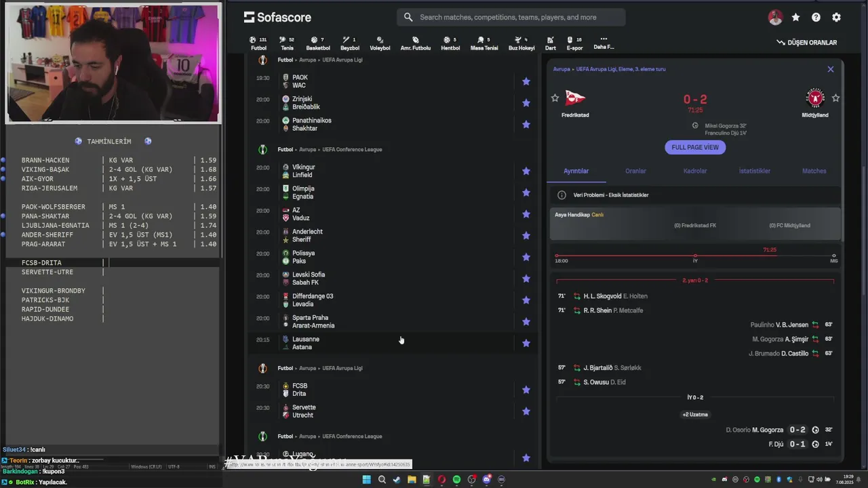Open the Basketbol sport category
The width and height of the screenshot is (868, 488).
pyautogui.click(x=317, y=43)
